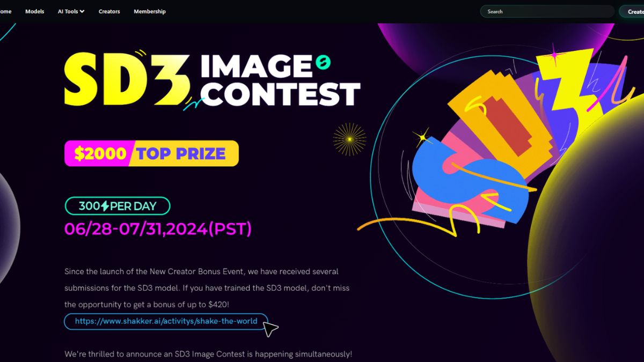Open the Models menu item
Image resolution: width=644 pixels, height=362 pixels.
pyautogui.click(x=35, y=11)
